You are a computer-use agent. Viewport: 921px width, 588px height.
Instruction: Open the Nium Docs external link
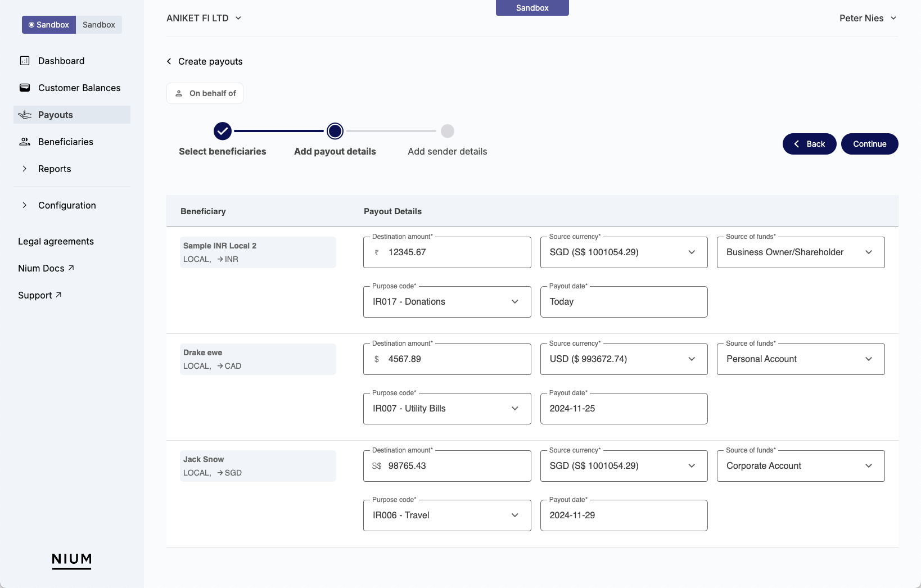46,268
